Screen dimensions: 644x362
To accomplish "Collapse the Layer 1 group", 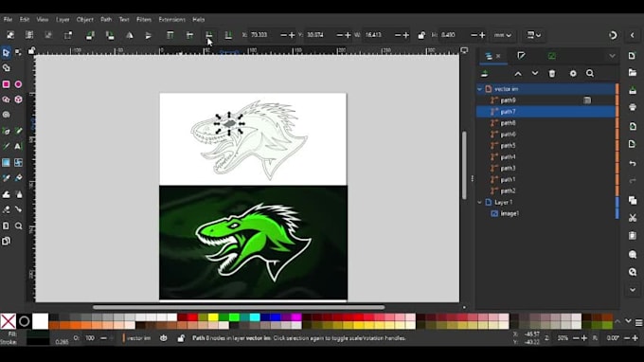I will 479,202.
